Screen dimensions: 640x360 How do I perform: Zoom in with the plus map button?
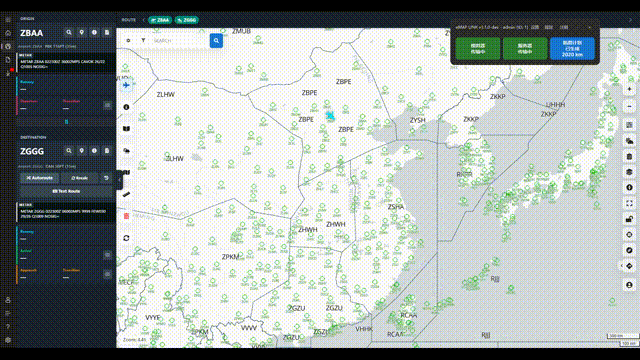coord(629,89)
